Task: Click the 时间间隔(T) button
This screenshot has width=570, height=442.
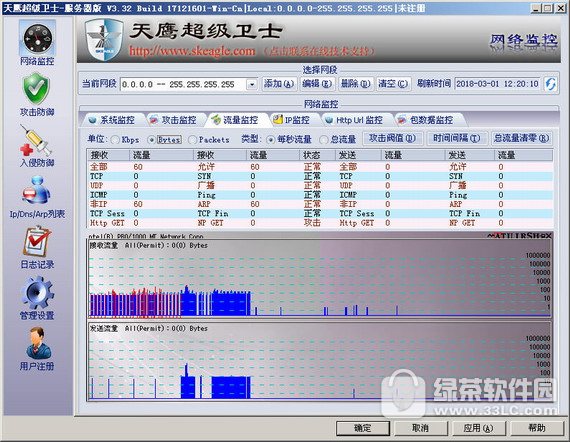Action: pos(457,138)
